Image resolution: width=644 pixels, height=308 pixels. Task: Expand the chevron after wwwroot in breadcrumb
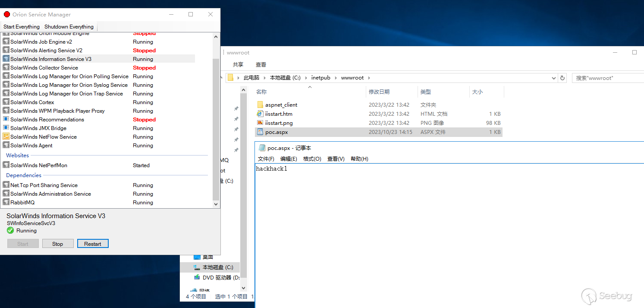369,78
